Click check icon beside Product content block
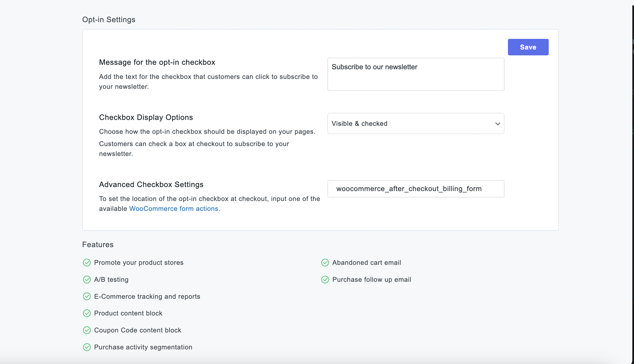The width and height of the screenshot is (634, 364). 87,313
